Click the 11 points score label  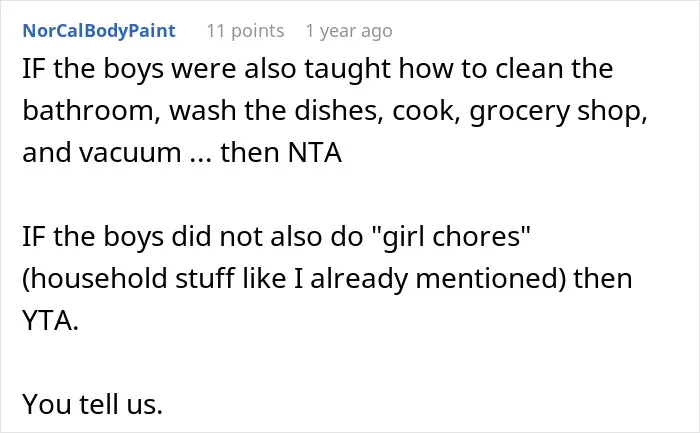[245, 31]
